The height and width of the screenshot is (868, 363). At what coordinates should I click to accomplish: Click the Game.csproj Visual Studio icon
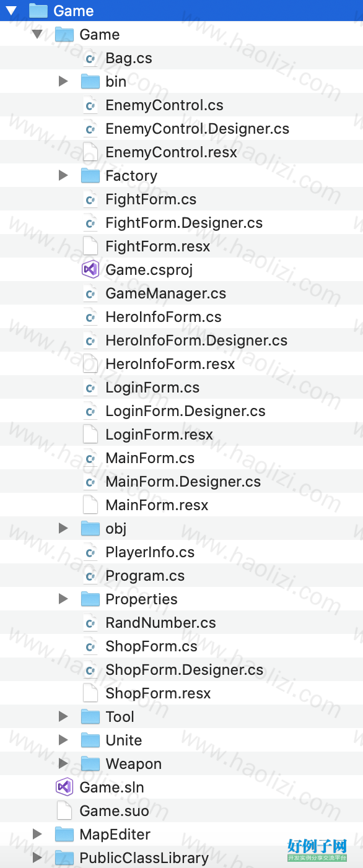tap(90, 270)
